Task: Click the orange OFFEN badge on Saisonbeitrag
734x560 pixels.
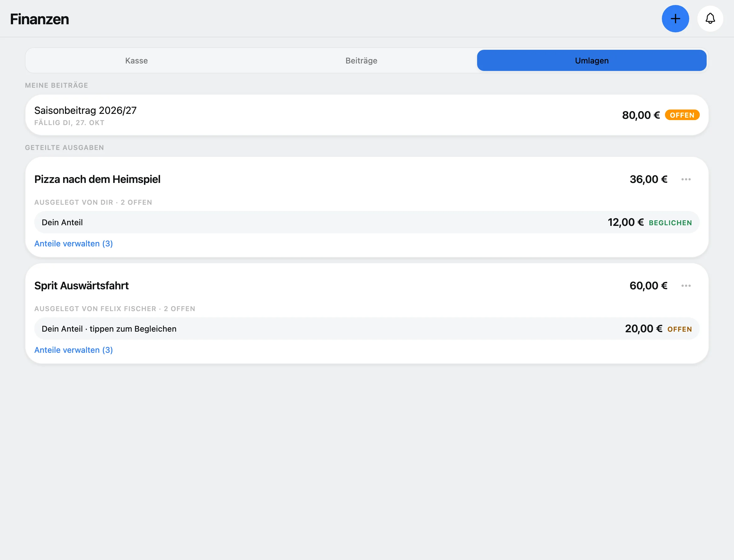Action: tap(682, 115)
